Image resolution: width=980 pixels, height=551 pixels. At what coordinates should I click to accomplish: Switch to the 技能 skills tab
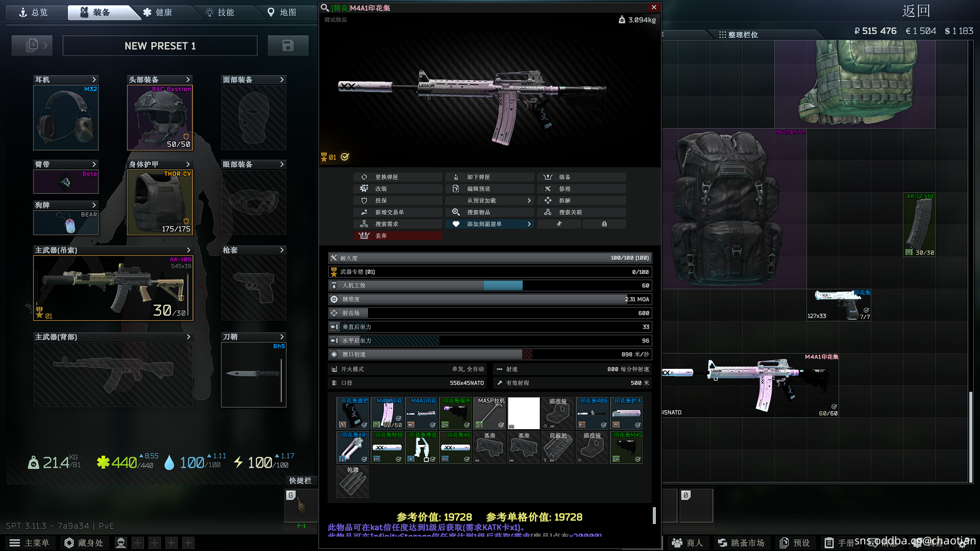click(x=220, y=12)
